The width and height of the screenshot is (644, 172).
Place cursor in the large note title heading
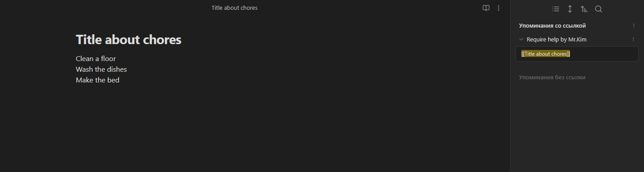click(x=128, y=40)
